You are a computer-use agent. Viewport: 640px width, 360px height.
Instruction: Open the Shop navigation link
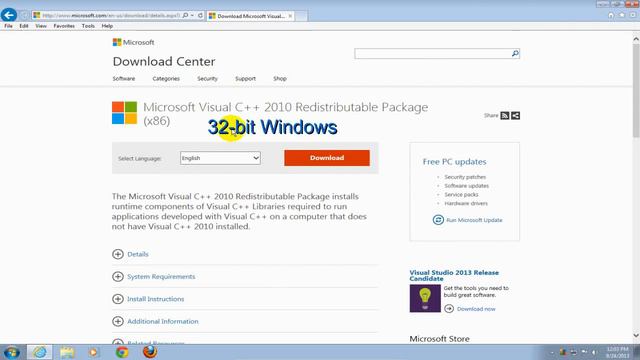click(280, 78)
